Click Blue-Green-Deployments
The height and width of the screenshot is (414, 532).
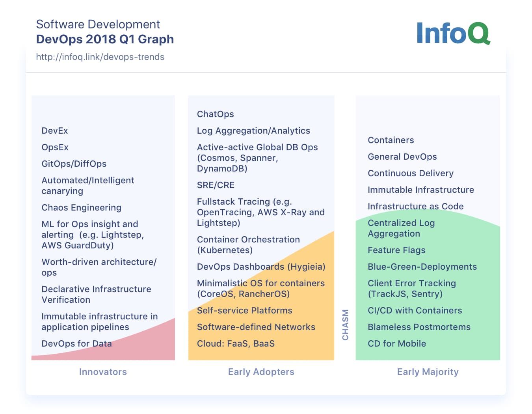click(x=422, y=267)
